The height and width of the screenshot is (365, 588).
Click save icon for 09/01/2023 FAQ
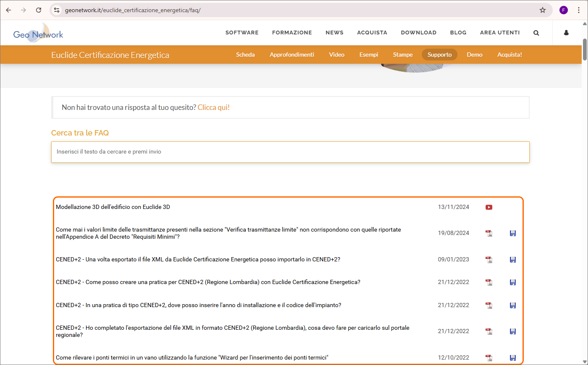tap(513, 260)
